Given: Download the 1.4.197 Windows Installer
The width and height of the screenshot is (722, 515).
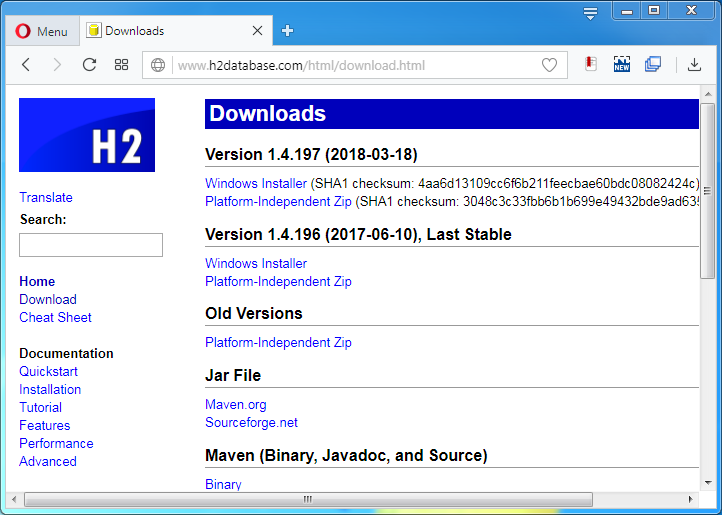Looking at the screenshot, I should [256, 184].
